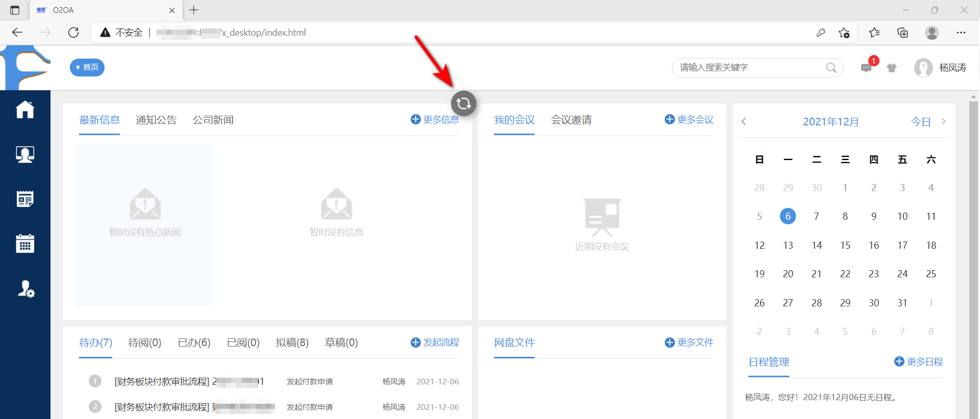Click 今日 in calendar header
Image resolution: width=980 pixels, height=419 pixels.
921,122
